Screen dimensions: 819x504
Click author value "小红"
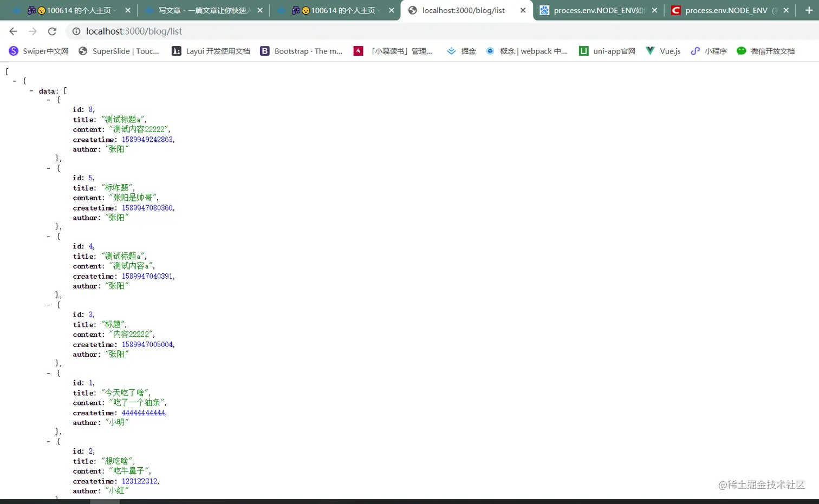[x=116, y=491]
